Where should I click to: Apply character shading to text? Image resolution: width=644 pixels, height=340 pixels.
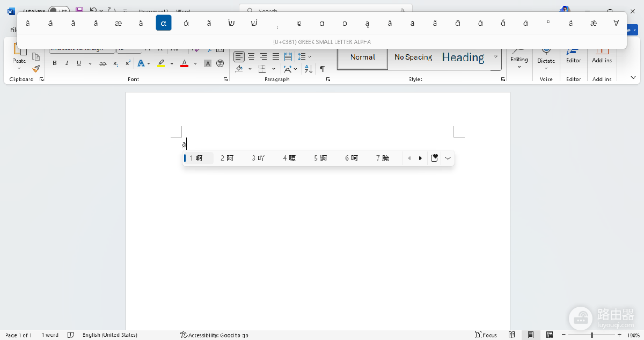pos(208,63)
